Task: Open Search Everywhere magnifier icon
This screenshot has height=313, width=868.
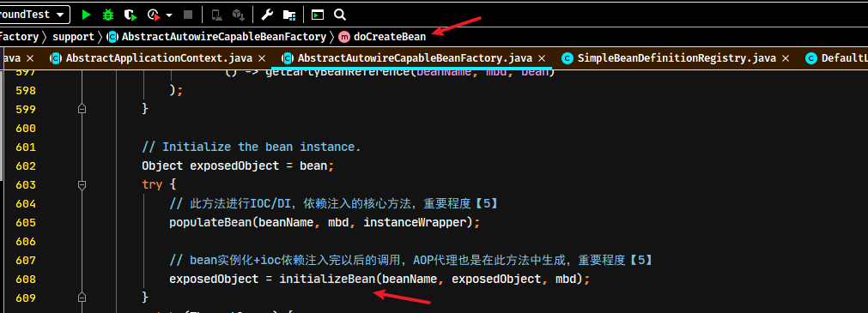Action: 341,15
